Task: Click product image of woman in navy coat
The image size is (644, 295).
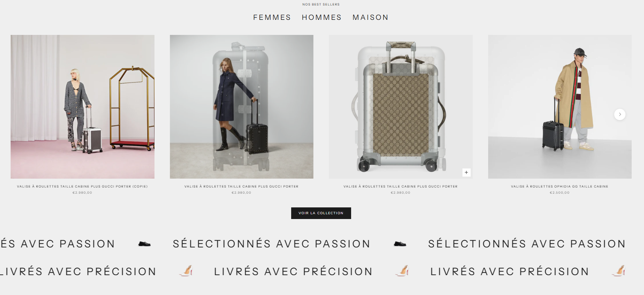Action: 241,107
